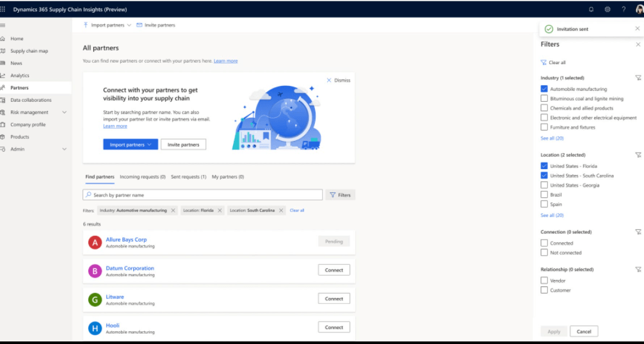Click the Search by partner name field
644x344 pixels.
tap(205, 195)
